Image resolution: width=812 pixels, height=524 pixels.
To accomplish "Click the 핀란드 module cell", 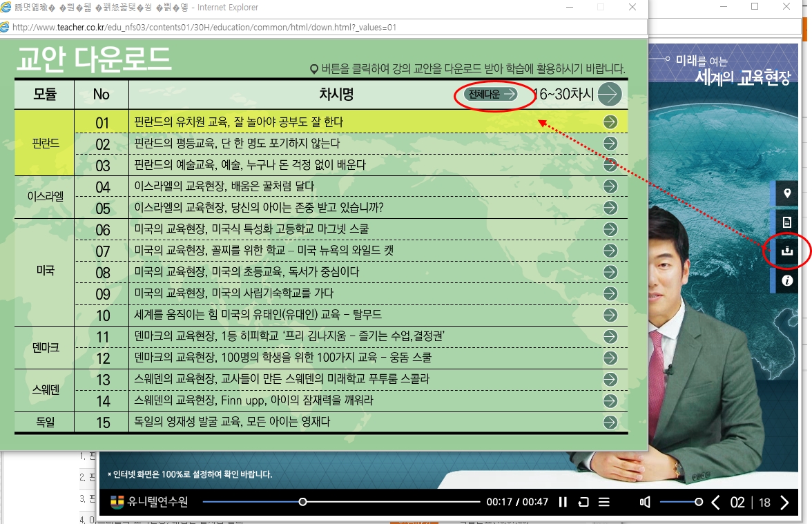I will (45, 143).
